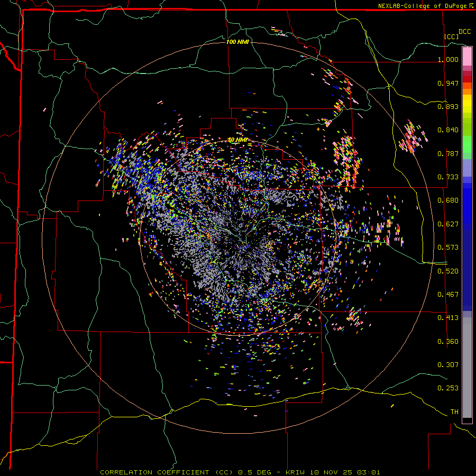Select the 0.627 scale value
Image resolution: width=476 pixels, height=476 pixels.
point(448,224)
